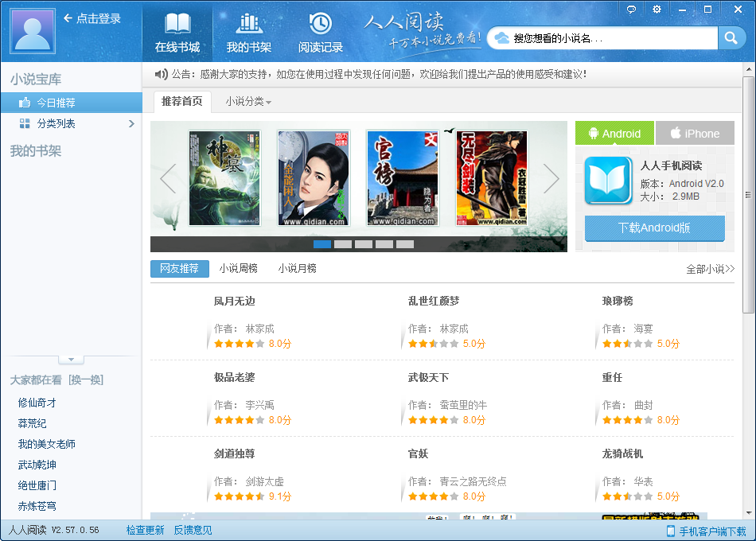The height and width of the screenshot is (541, 756).
Task: Open the novel 重任
Action: pos(612,377)
